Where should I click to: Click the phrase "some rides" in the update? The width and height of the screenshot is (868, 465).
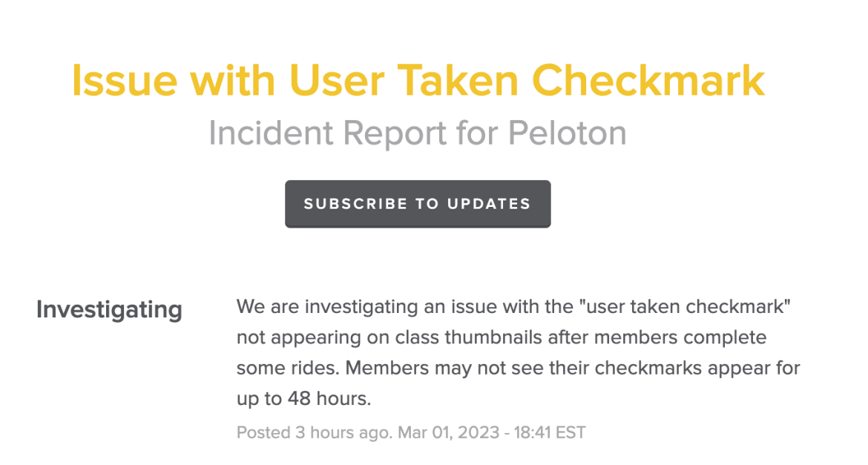point(287,368)
